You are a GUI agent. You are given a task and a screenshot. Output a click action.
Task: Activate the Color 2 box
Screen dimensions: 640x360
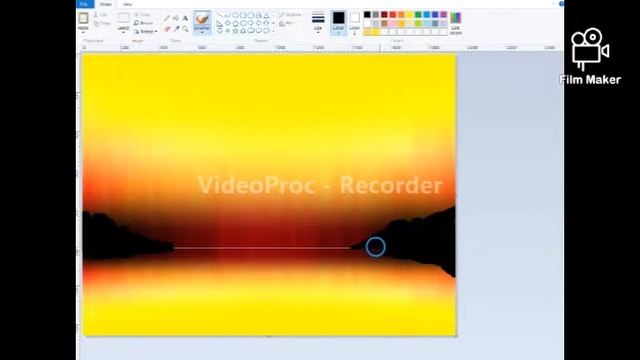click(x=355, y=23)
